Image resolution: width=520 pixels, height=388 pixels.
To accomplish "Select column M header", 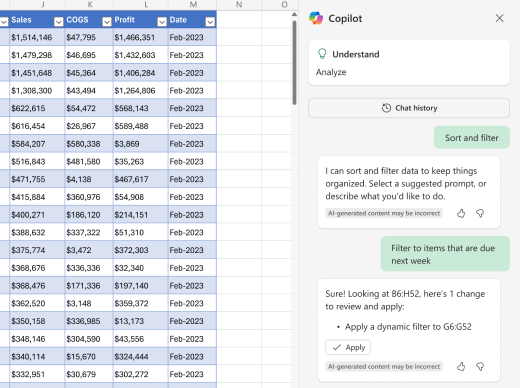I will [193, 4].
